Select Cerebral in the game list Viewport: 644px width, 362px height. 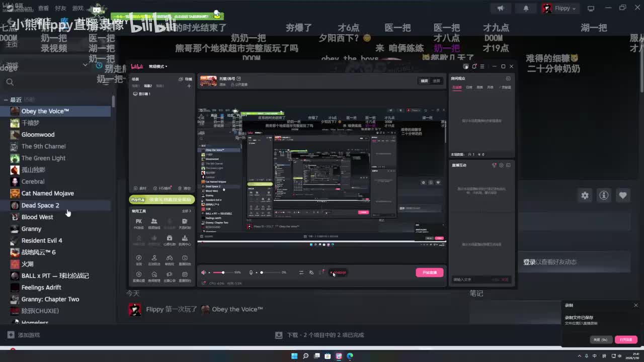pyautogui.click(x=55, y=182)
